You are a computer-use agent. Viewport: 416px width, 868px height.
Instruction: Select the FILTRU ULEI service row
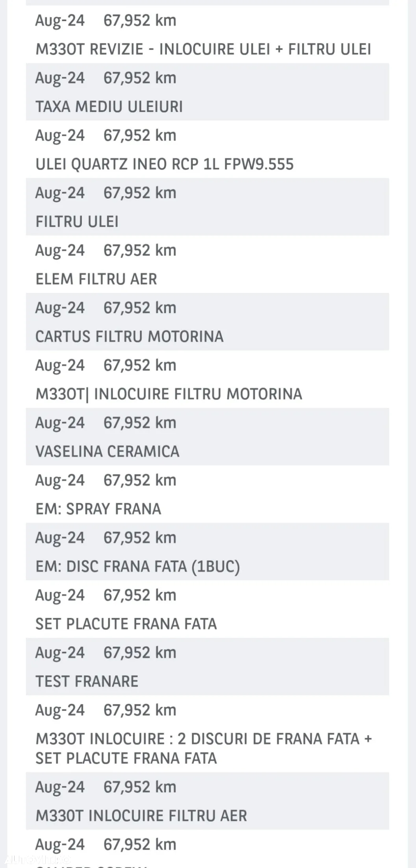(207, 207)
